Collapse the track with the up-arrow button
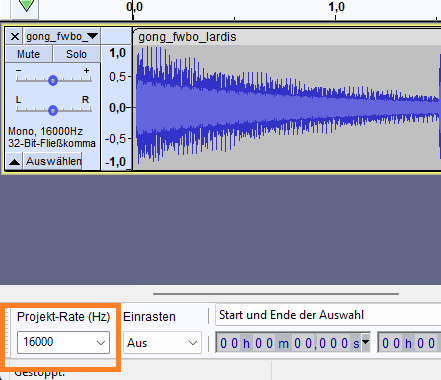The height and width of the screenshot is (380, 441). tap(14, 161)
